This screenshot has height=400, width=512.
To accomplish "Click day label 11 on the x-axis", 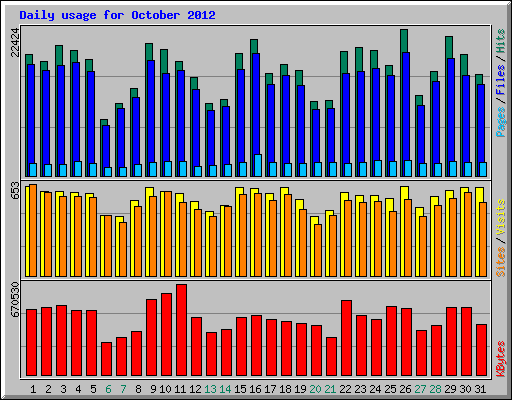I will [180, 389].
